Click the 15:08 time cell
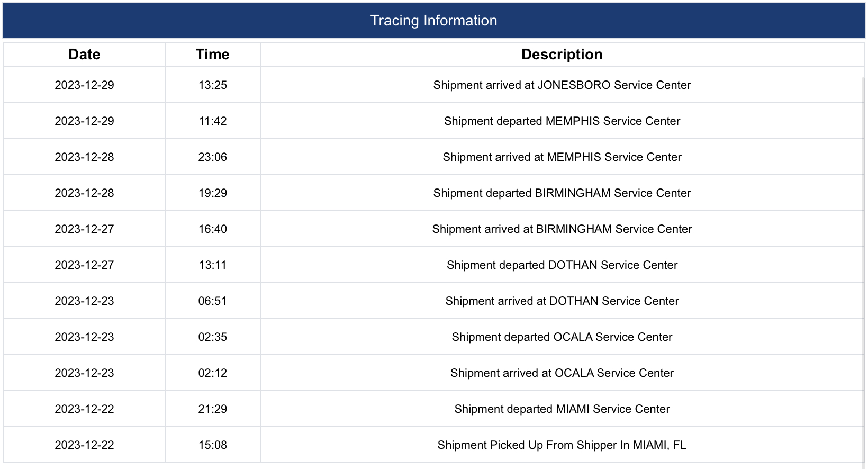The height and width of the screenshot is (469, 868). point(213,445)
